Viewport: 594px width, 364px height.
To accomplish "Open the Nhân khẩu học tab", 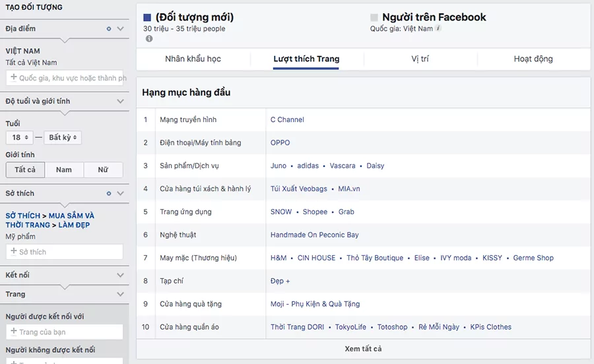I will click(x=193, y=59).
